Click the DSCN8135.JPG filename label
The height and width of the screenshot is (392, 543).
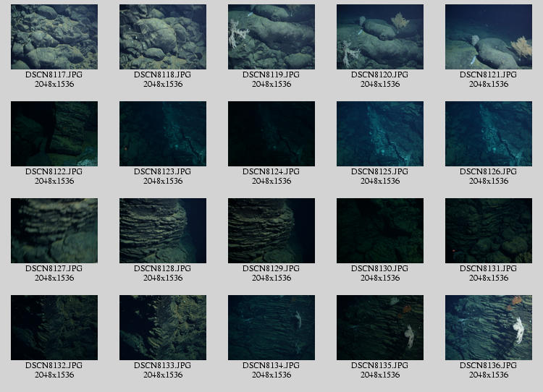point(380,365)
